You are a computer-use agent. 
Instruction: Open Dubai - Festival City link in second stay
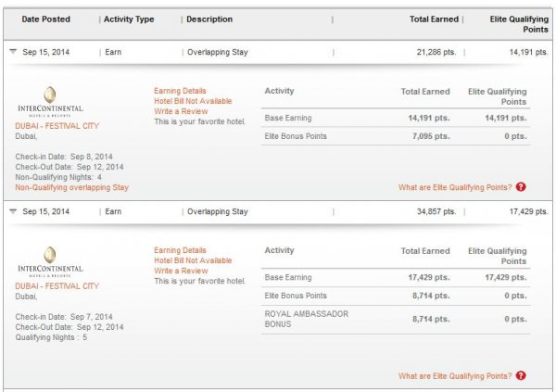point(57,285)
